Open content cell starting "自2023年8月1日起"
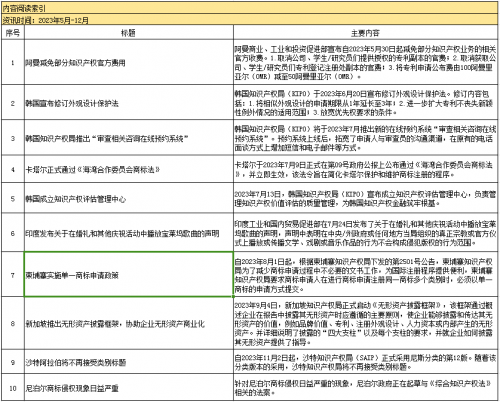500x402 pixels. pyautogui.click(x=366, y=274)
